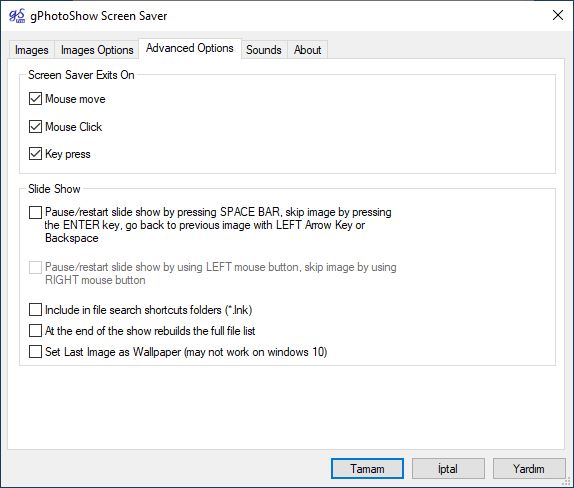The image size is (574, 488).
Task: Click the gPhotoShow app icon in title bar
Action: click(17, 16)
